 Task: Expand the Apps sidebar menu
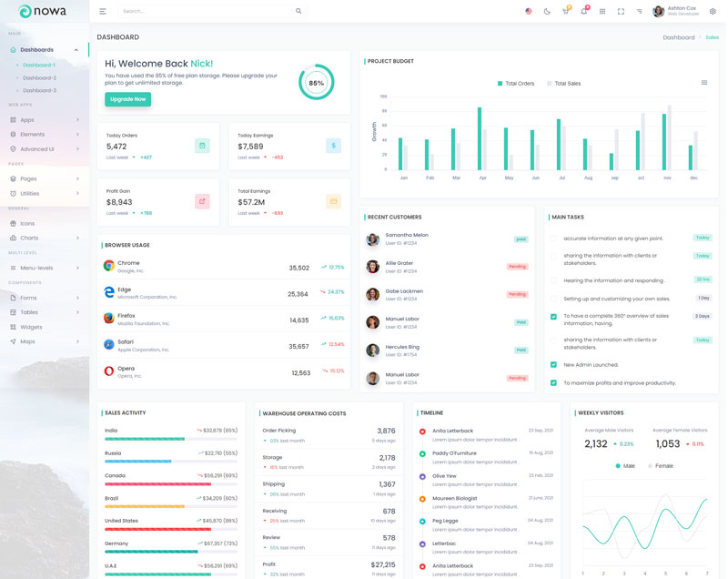44,120
